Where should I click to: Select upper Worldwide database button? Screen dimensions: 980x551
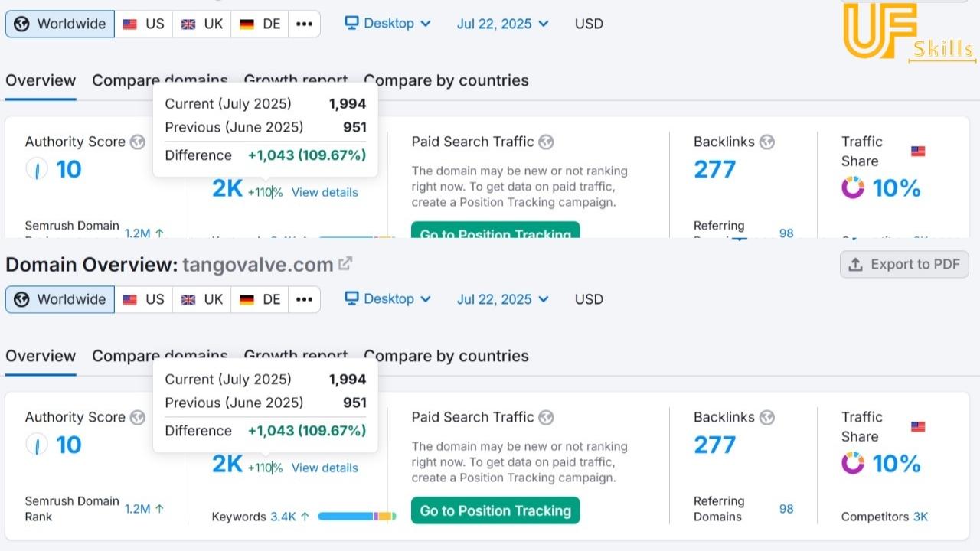[60, 24]
